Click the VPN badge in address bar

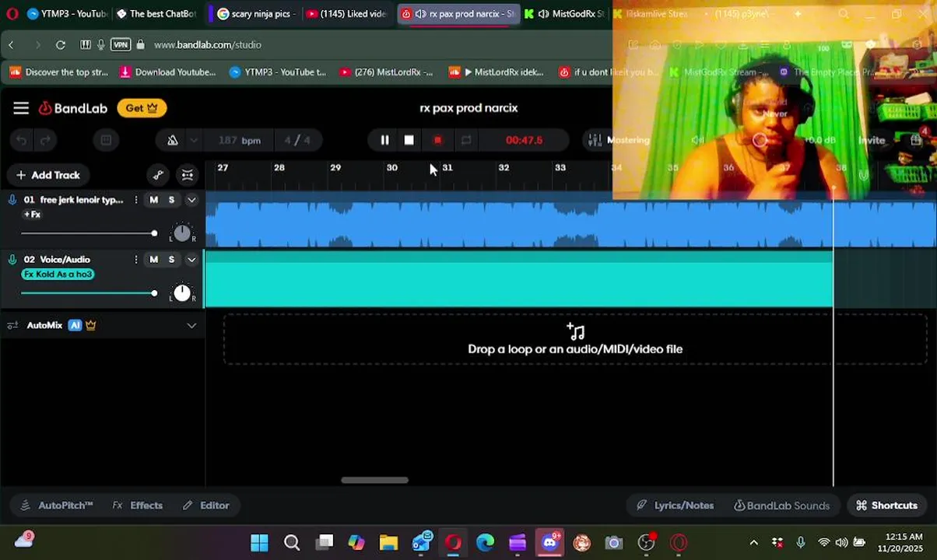click(121, 45)
